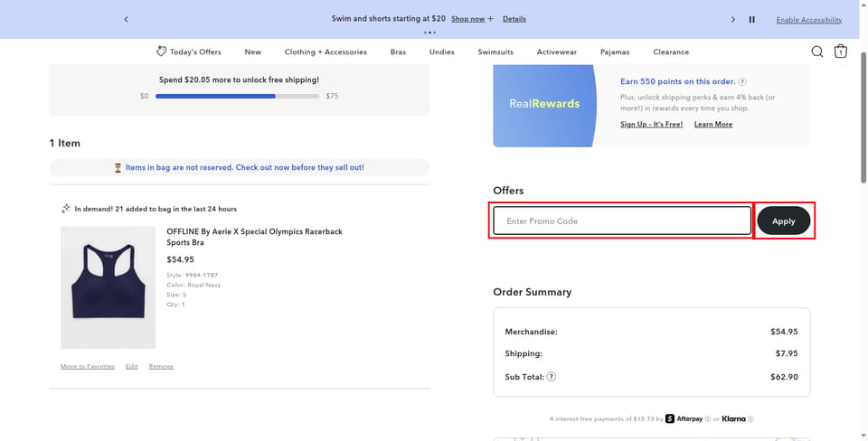Viewport: 868px width, 441px height.
Task: Go to previous promo banner slide
Action: point(127,19)
